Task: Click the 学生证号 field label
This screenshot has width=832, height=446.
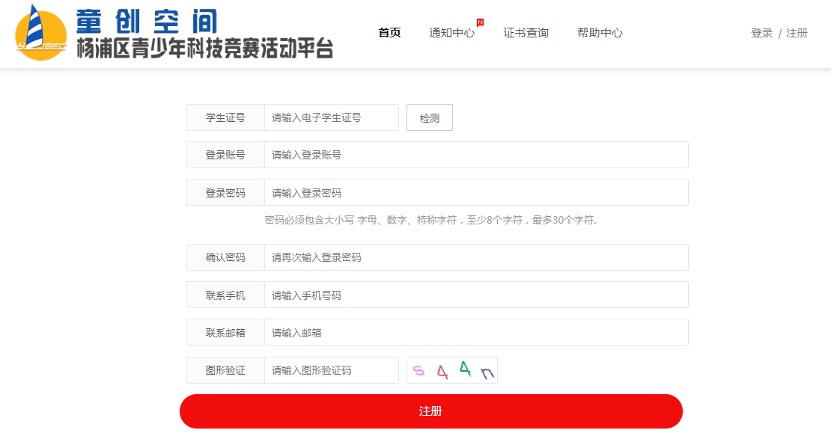Action: pos(225,118)
